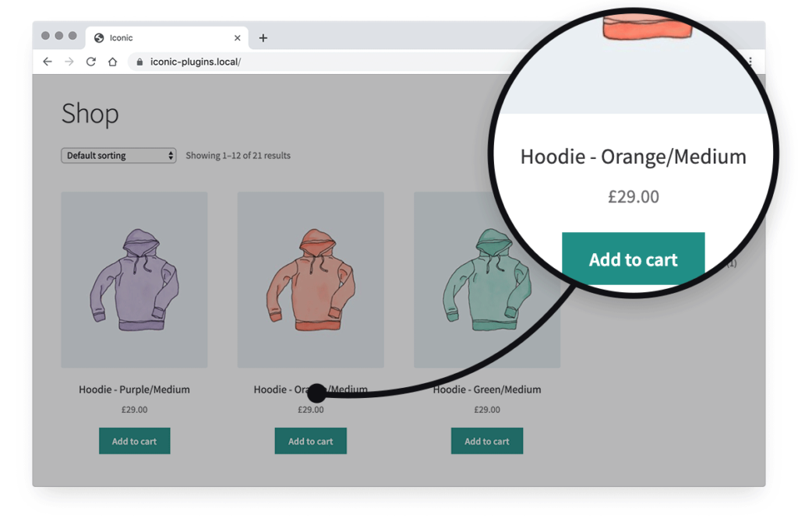This screenshot has width=798, height=532.
Task: Click the page reload icon
Action: (x=91, y=62)
